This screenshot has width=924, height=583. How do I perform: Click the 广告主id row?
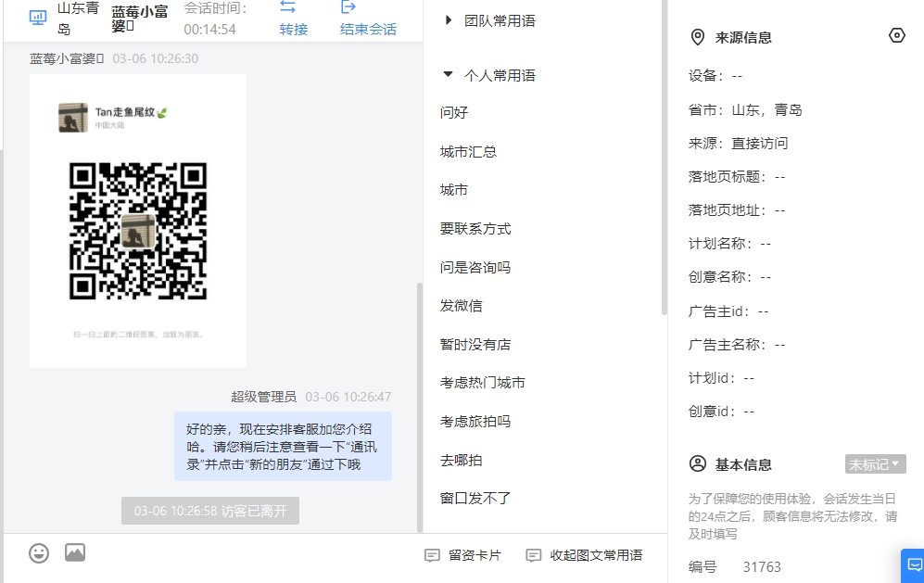[728, 311]
